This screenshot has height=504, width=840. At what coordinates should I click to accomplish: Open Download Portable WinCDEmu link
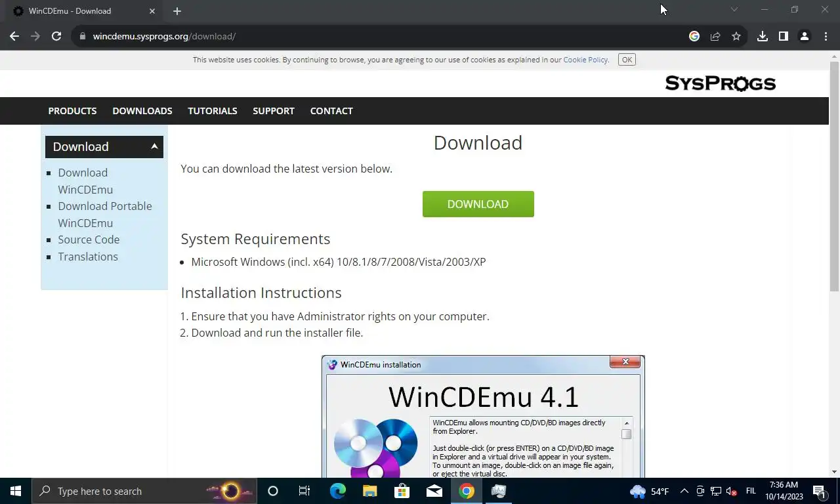pyautogui.click(x=105, y=215)
